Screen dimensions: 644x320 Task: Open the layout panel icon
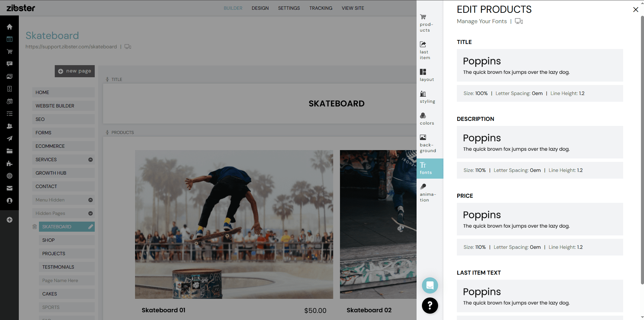pyautogui.click(x=423, y=72)
